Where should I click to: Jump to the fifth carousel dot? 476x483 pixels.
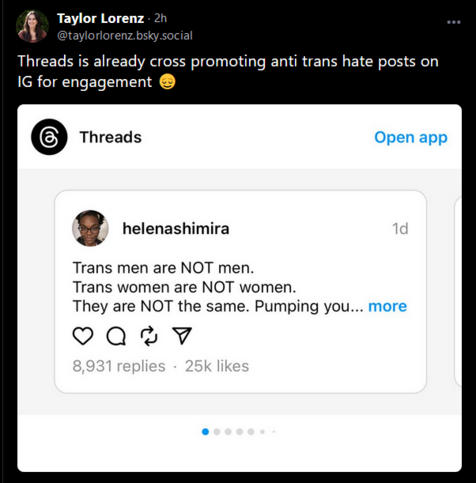click(x=251, y=432)
